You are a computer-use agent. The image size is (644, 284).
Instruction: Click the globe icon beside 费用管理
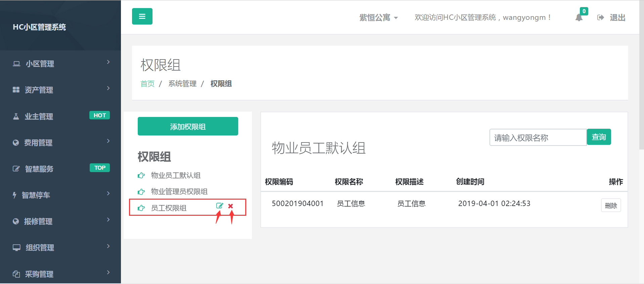pos(16,143)
